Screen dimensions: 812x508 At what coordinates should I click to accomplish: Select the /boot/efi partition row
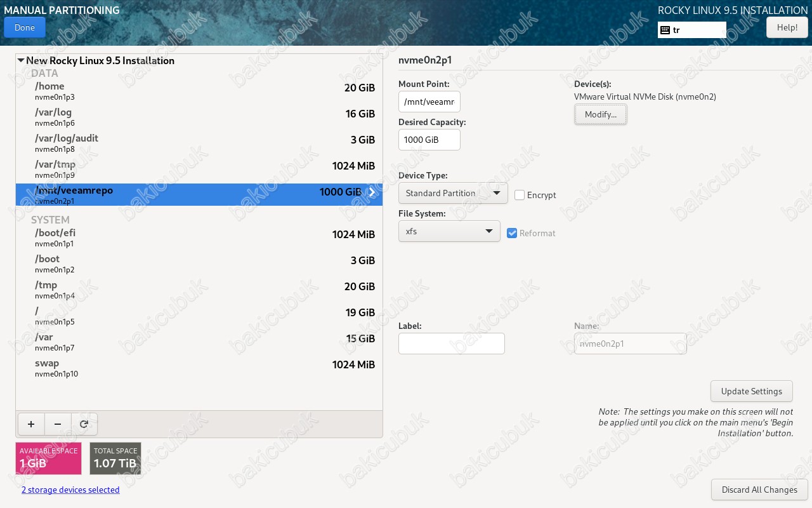pos(199,238)
